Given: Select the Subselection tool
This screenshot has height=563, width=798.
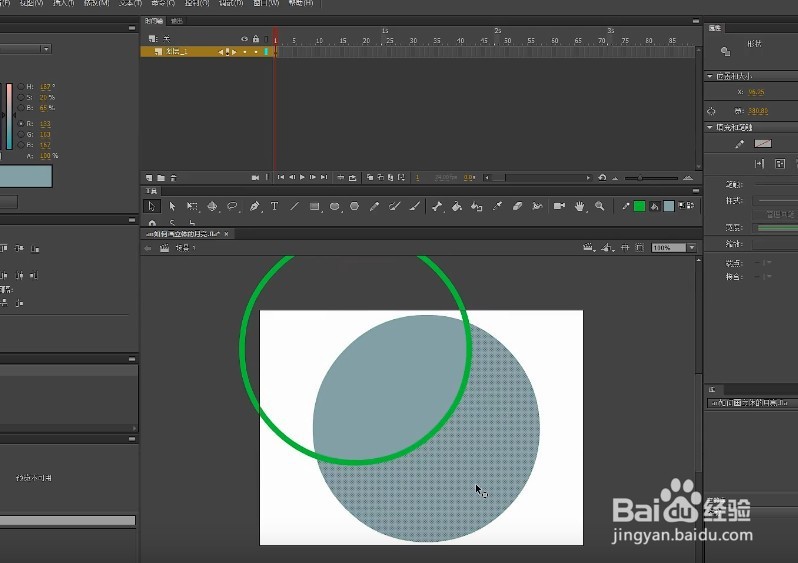Looking at the screenshot, I should pos(172,206).
